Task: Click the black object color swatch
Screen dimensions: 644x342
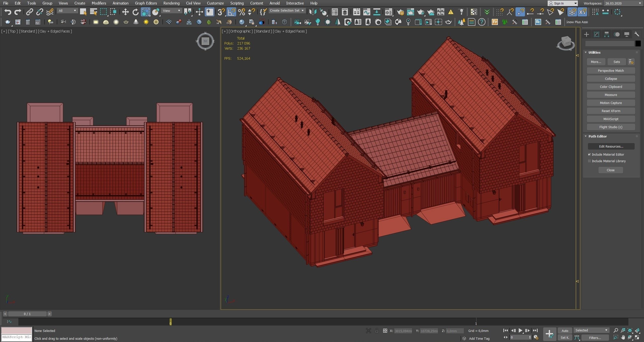Action: click(638, 44)
